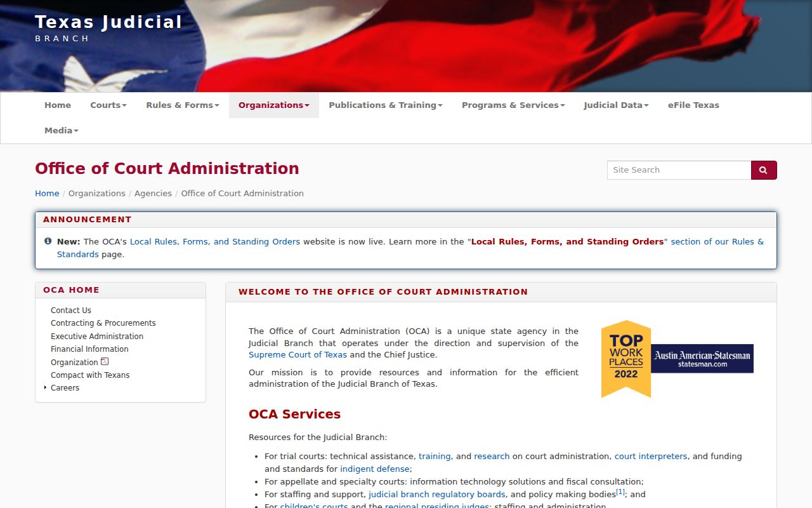
Task: Click the announcement info icon
Action: [48, 241]
